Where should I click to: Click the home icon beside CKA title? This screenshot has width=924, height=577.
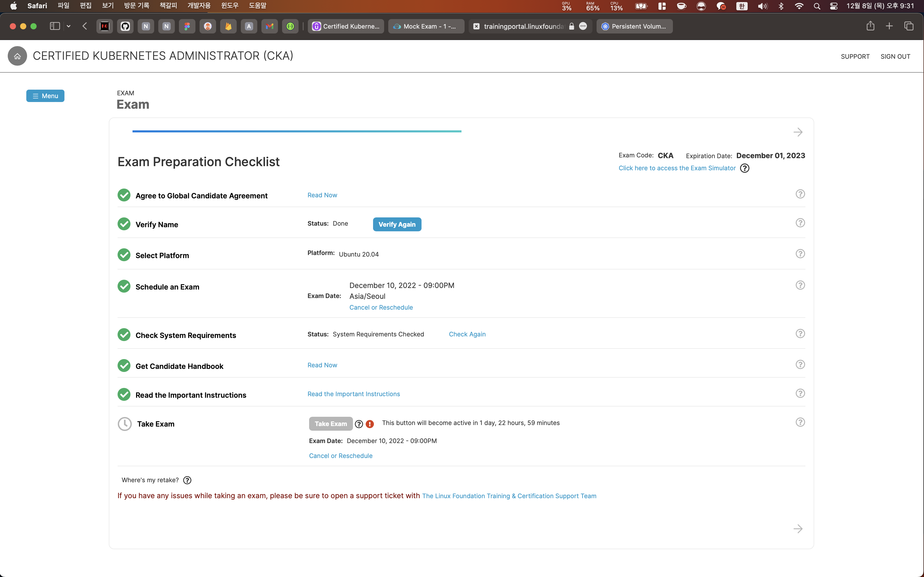[x=17, y=56]
